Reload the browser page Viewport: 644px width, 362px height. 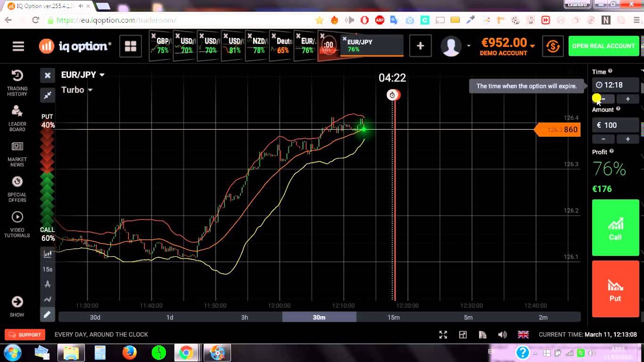(35, 20)
